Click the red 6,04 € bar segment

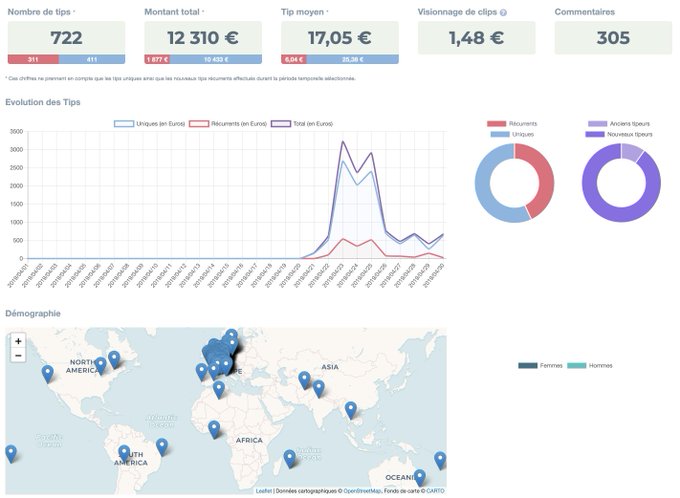tap(294, 59)
